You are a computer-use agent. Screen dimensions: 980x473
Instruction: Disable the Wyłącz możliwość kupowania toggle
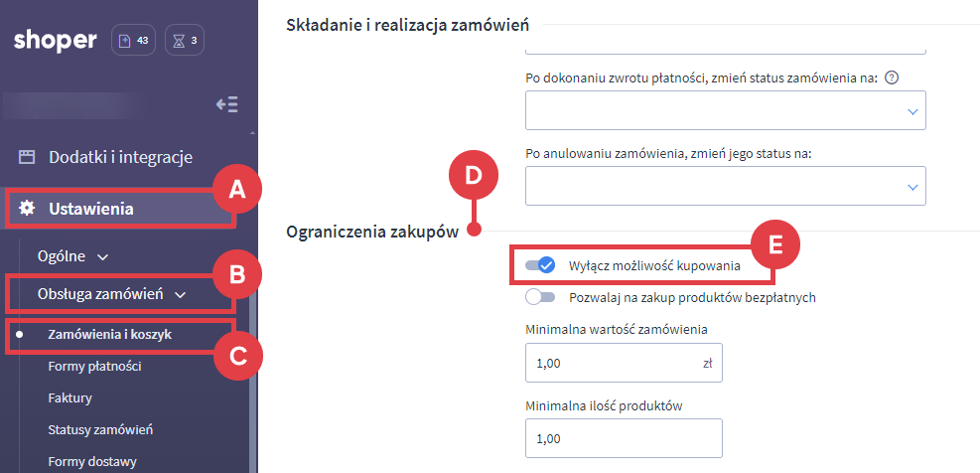pyautogui.click(x=540, y=265)
